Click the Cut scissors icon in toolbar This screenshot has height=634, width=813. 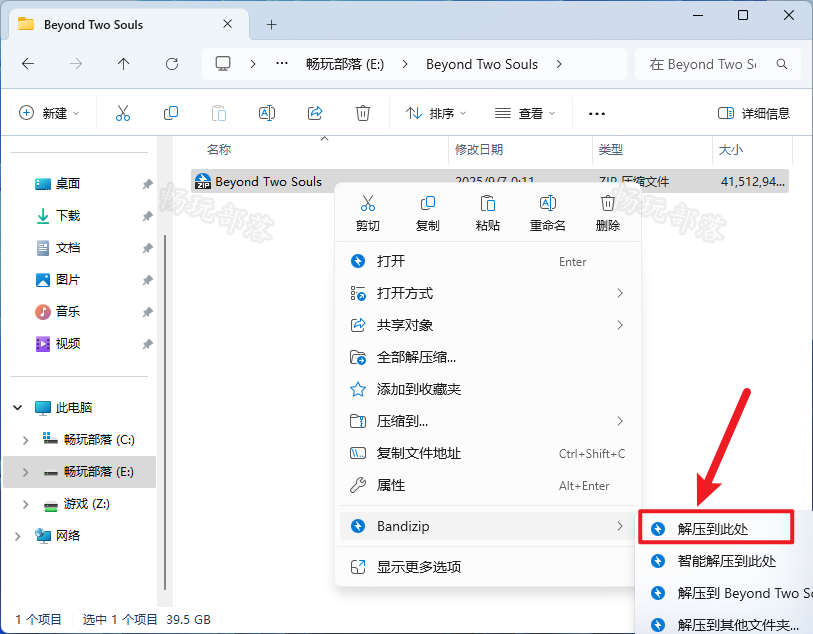pos(123,113)
